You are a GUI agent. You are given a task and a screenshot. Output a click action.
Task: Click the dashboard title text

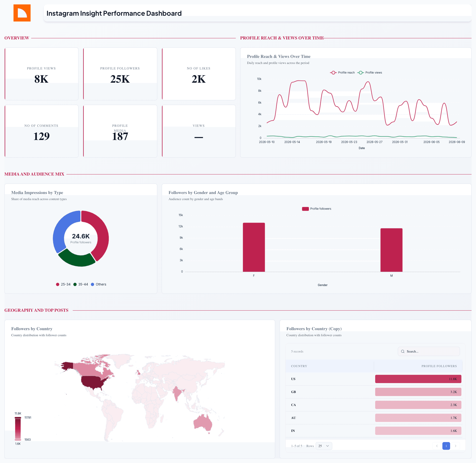coord(114,13)
